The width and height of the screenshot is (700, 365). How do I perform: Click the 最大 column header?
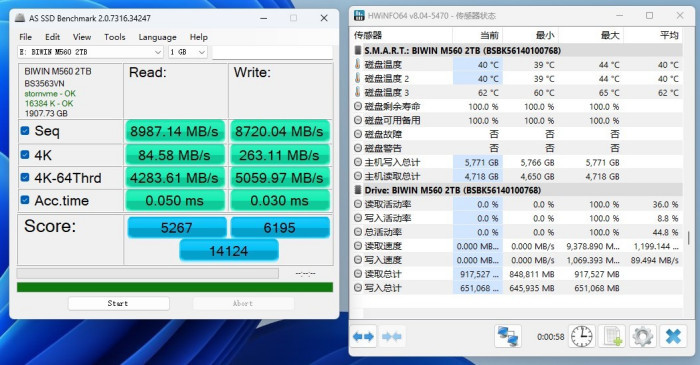coord(591,35)
